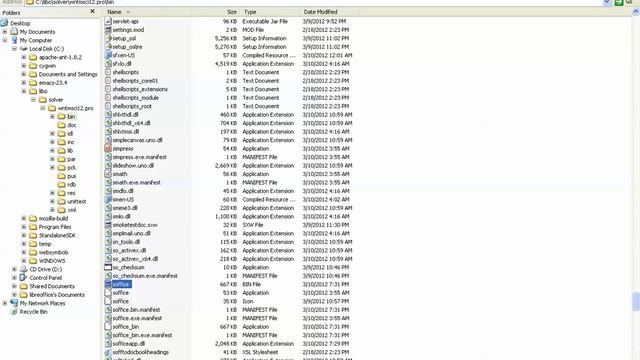640x360 pixels.
Task: Sort by Date Modified column header
Action: (x=329, y=12)
